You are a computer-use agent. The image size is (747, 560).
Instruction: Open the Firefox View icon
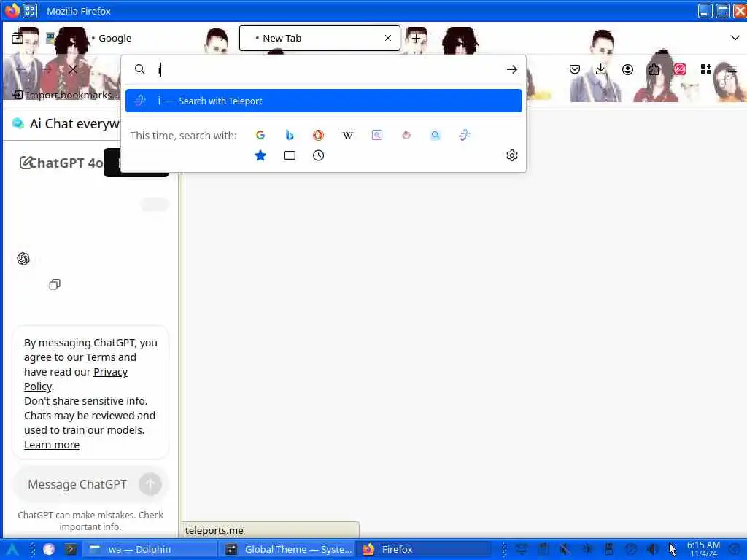(x=18, y=38)
